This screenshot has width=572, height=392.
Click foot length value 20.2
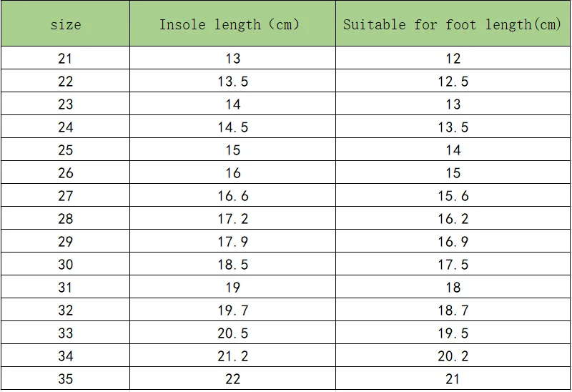click(x=453, y=356)
